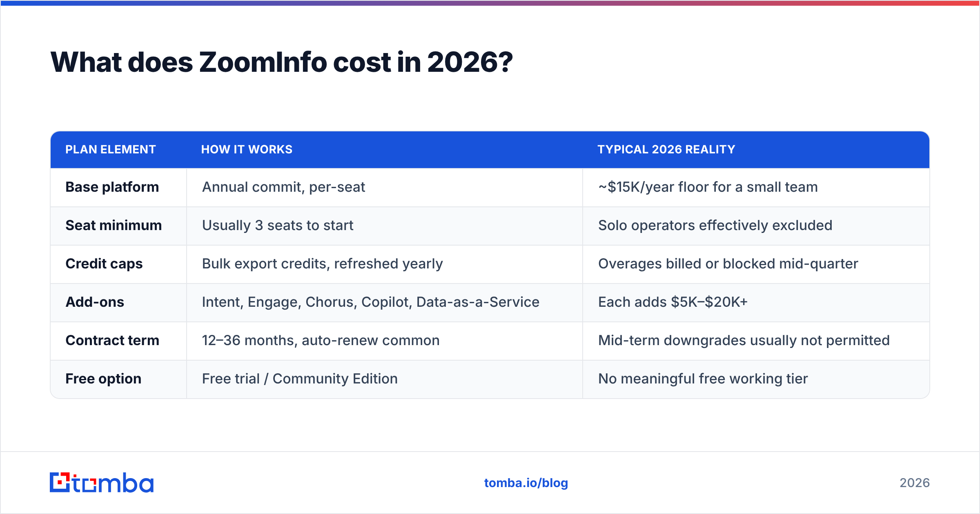
Task: Click the "Bulk export credits, refreshed yearly" cell
Action: [x=384, y=264]
